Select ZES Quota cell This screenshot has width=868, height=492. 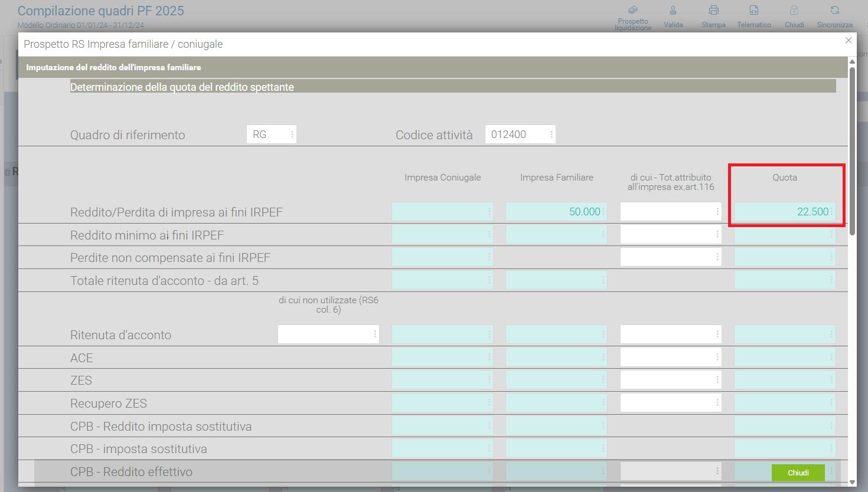[785, 380]
